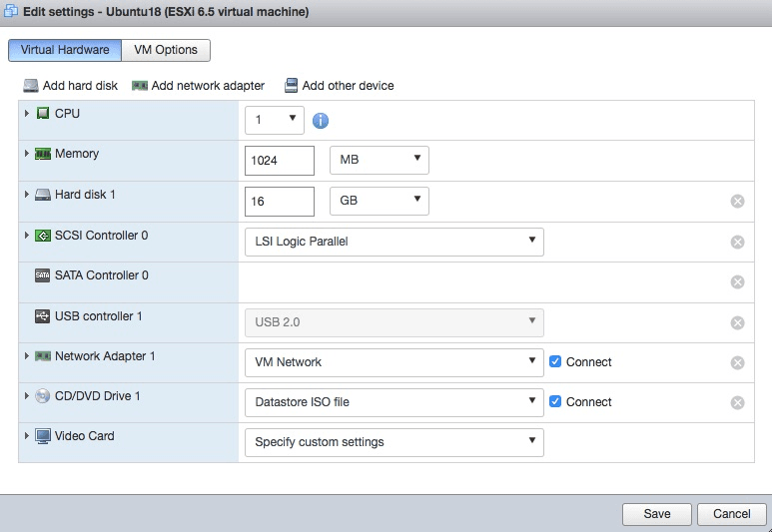Screen dimensions: 772x532
Task: Select the Virtual Hardware tab
Action: (x=65, y=50)
